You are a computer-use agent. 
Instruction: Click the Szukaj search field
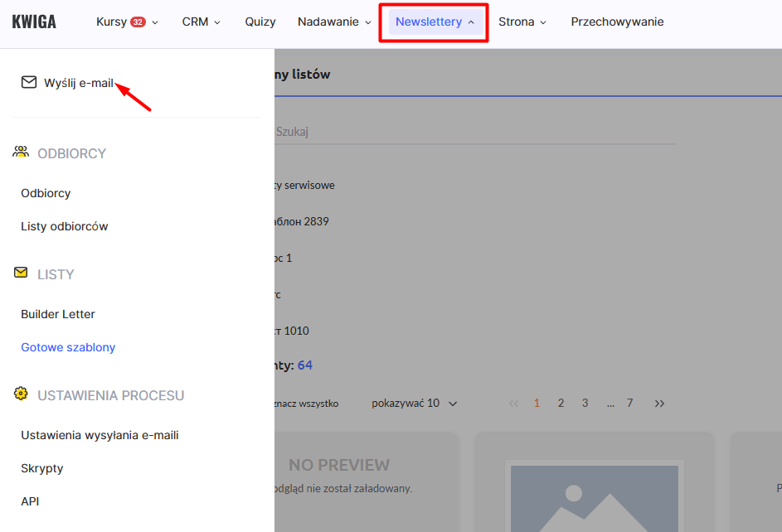(x=473, y=132)
